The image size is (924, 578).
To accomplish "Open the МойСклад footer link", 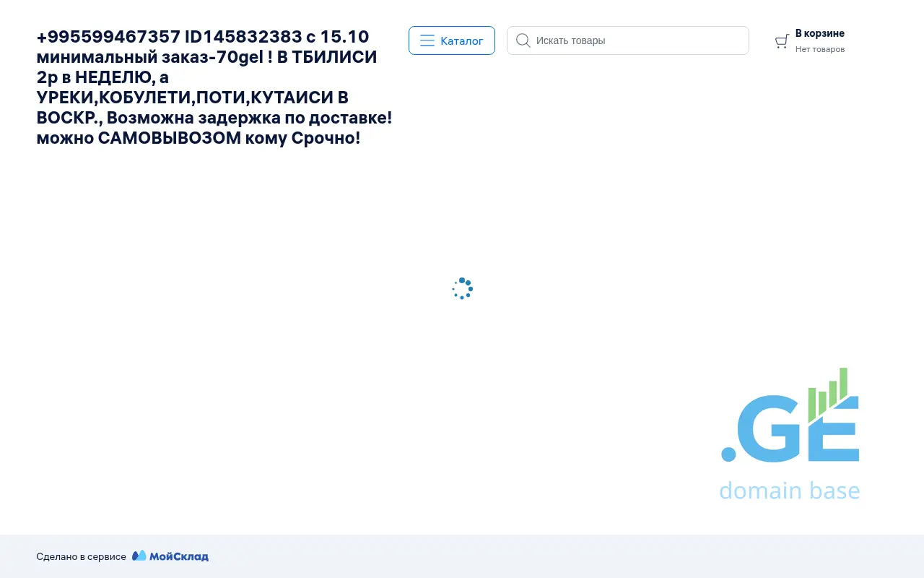I will coord(178,556).
